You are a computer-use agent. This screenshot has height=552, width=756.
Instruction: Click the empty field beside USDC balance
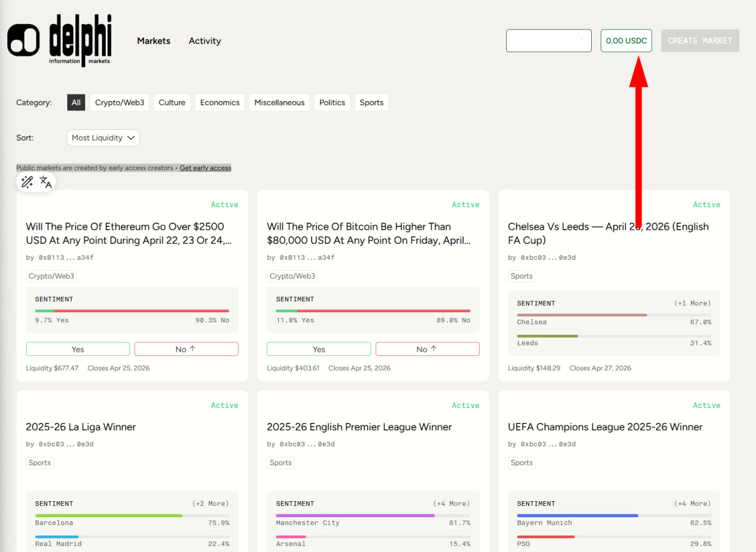tap(549, 41)
